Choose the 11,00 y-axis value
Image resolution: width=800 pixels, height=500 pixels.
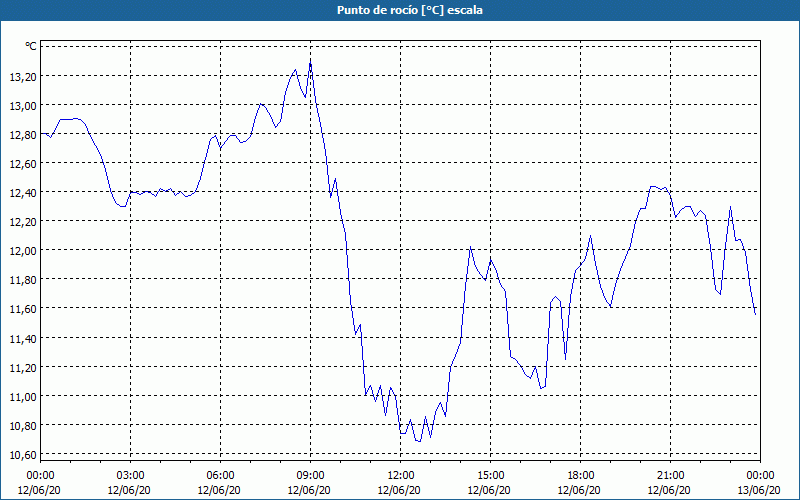23,396
